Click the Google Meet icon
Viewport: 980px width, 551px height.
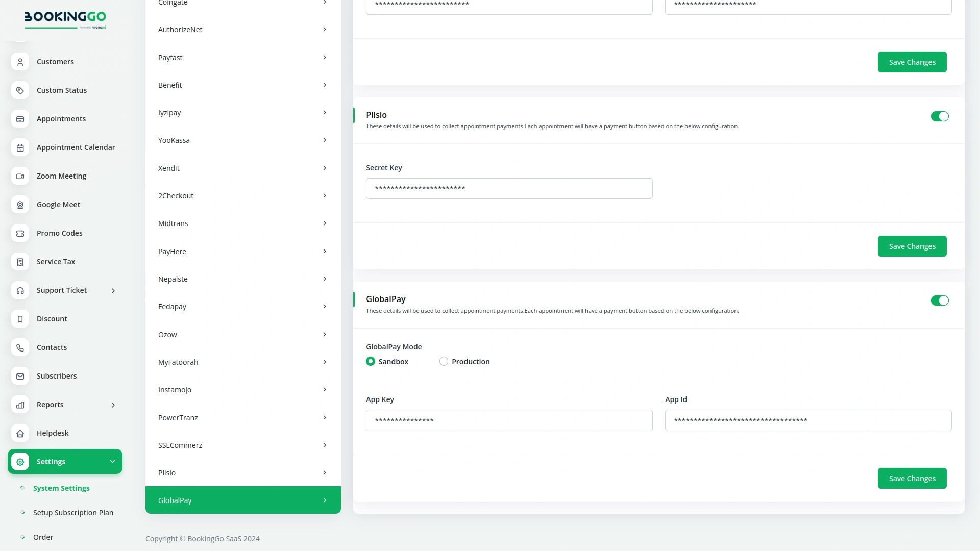tap(20, 205)
